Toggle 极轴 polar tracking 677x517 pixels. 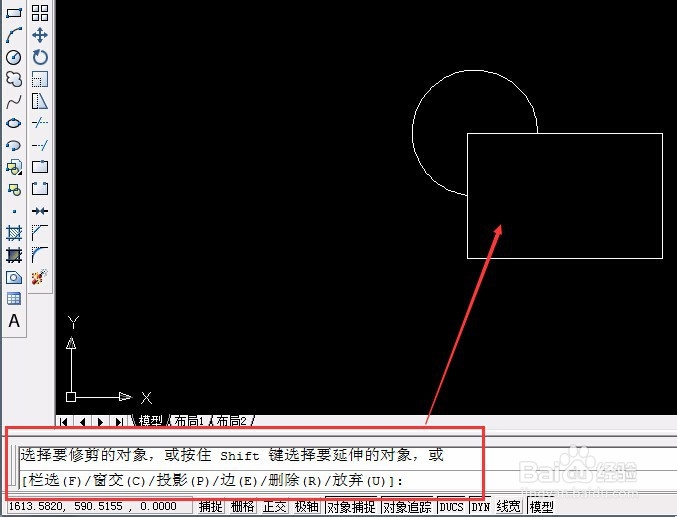[x=306, y=507]
